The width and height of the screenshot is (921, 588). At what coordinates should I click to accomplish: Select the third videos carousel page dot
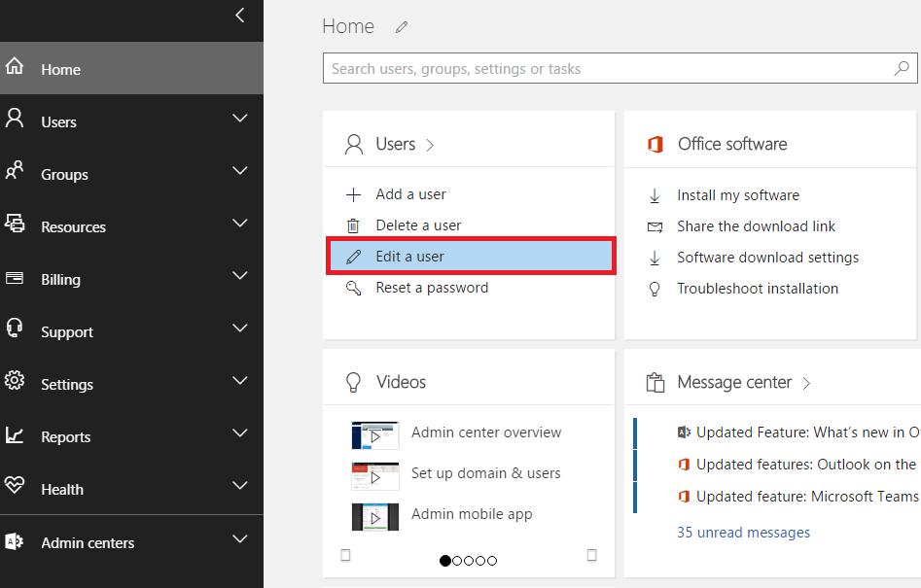coord(469,561)
